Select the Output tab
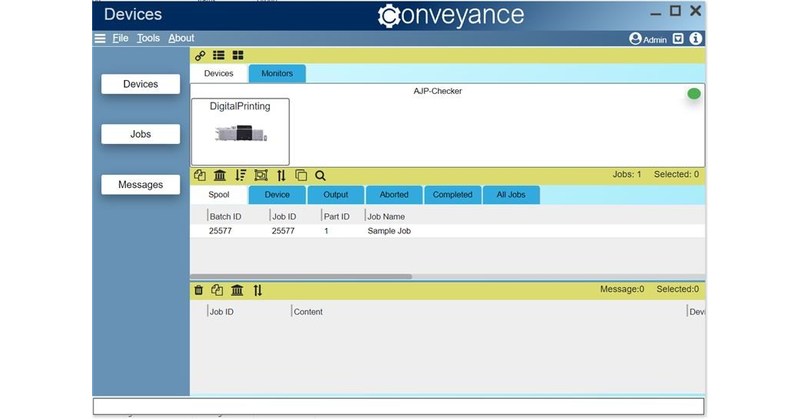 (336, 194)
